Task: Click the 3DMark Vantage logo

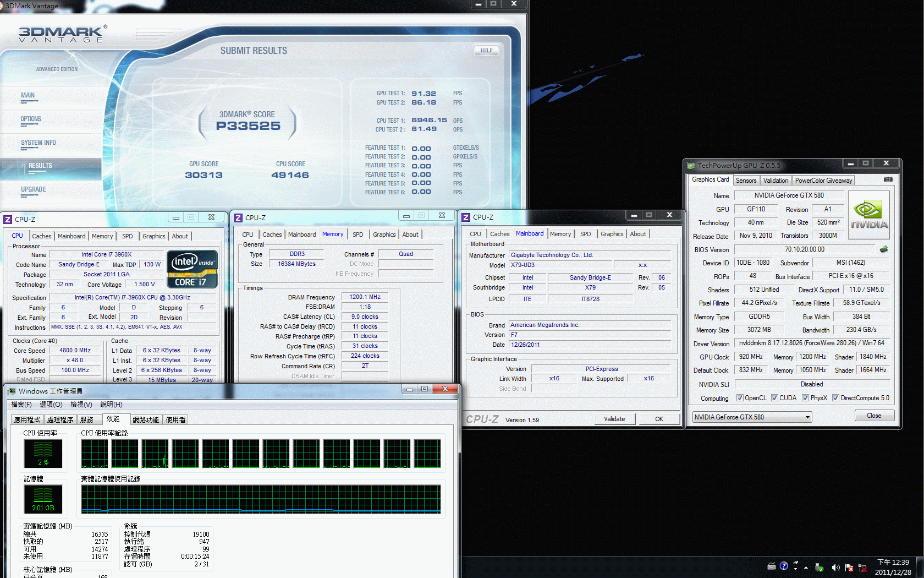Action: pyautogui.click(x=62, y=34)
